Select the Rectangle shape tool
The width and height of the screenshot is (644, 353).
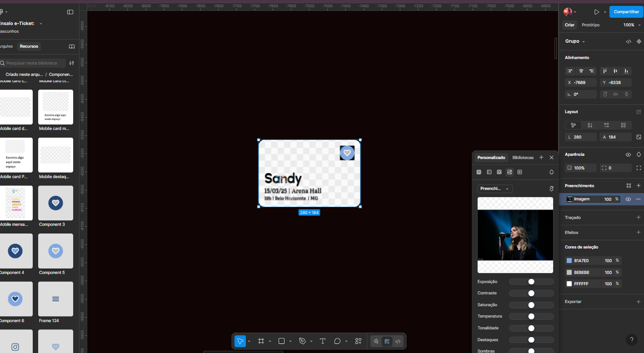click(281, 341)
